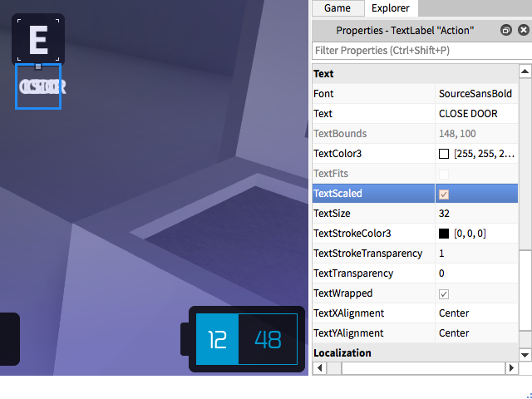Open the Font value SourceSansBold

click(476, 94)
